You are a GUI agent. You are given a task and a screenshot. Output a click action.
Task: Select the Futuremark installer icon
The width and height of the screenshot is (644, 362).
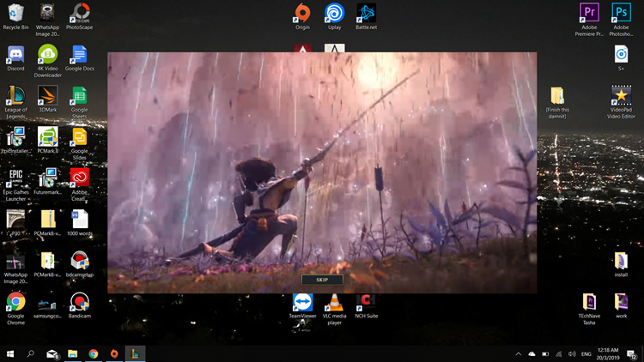(x=47, y=181)
